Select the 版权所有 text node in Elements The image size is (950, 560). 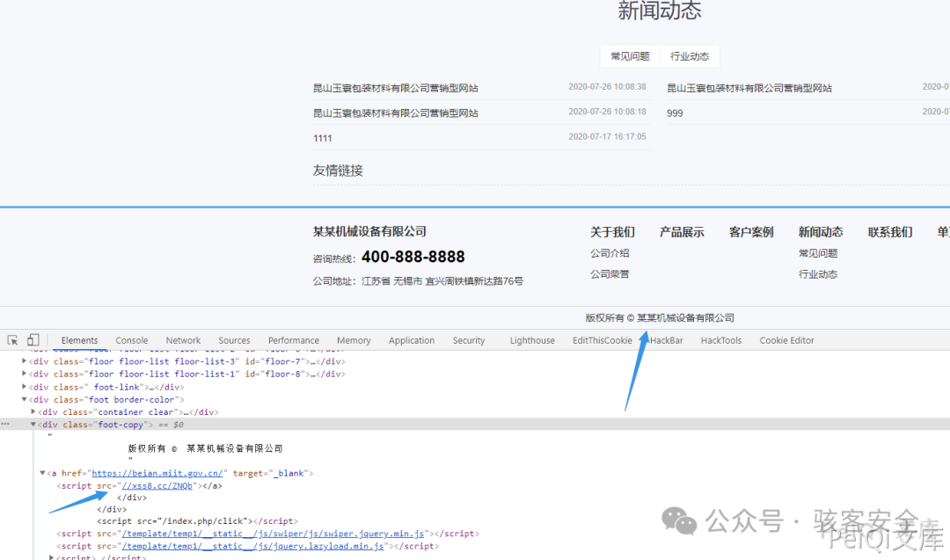click(x=205, y=448)
